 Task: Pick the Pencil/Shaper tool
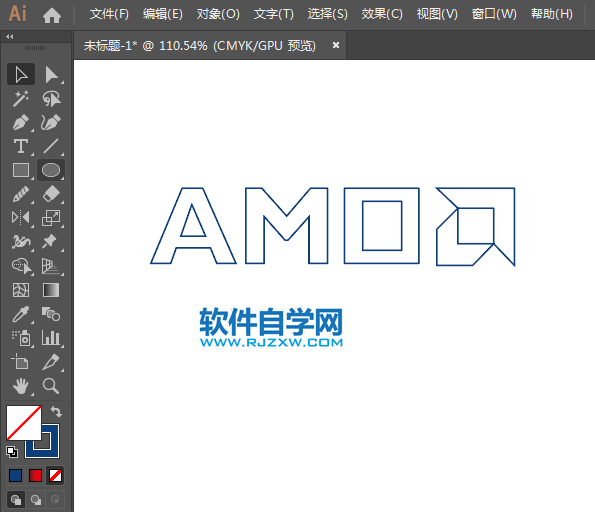[21, 194]
